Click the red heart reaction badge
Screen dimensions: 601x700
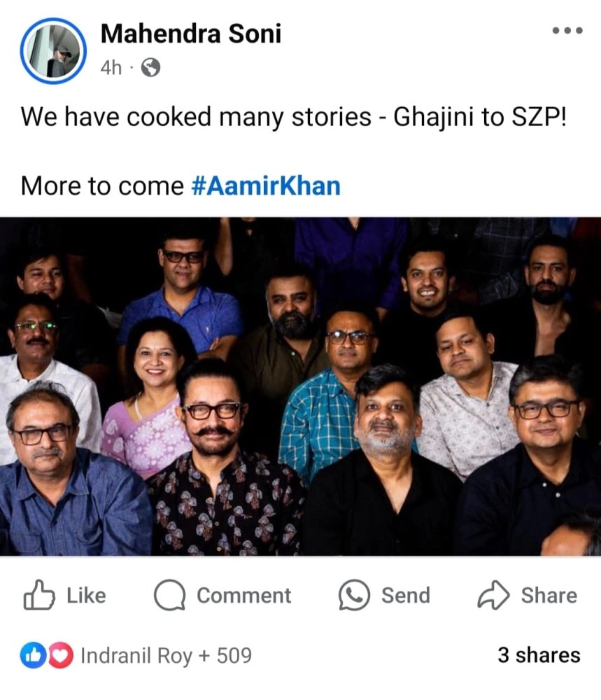tap(61, 656)
